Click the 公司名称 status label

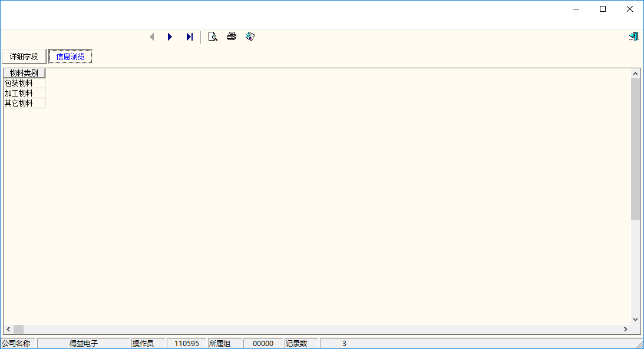[16, 344]
